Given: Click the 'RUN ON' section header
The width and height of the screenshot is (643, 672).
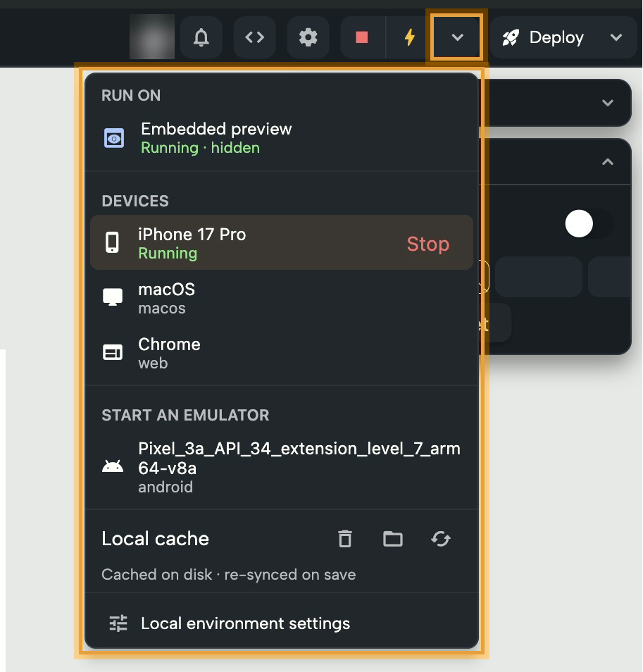Looking at the screenshot, I should tap(131, 95).
